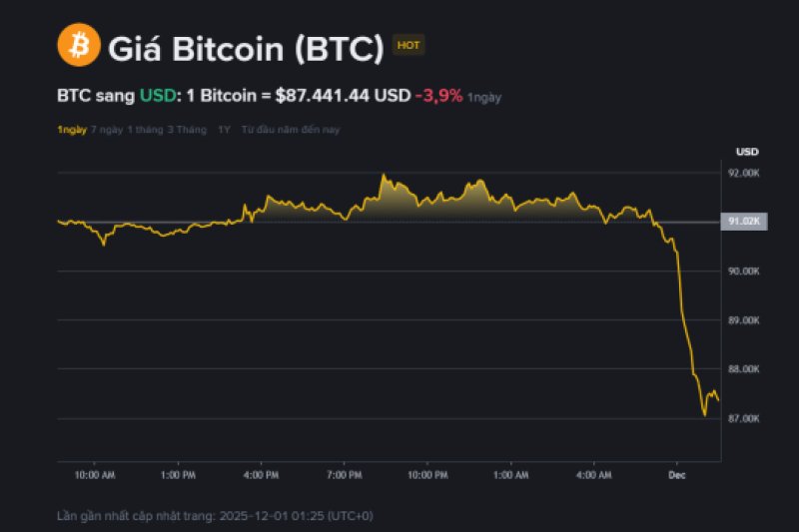
Task: Click the 92.00K price axis label
Action: coord(744,173)
